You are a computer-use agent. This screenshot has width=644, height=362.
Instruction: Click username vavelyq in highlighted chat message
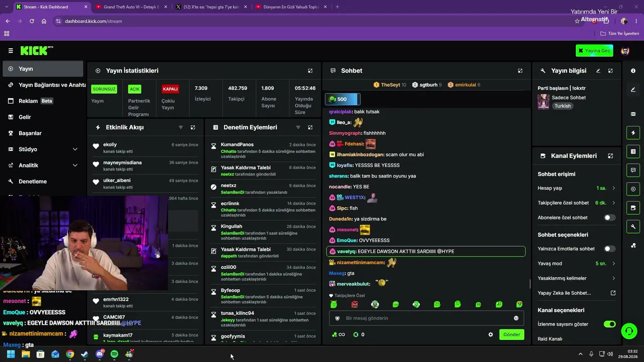(x=346, y=251)
